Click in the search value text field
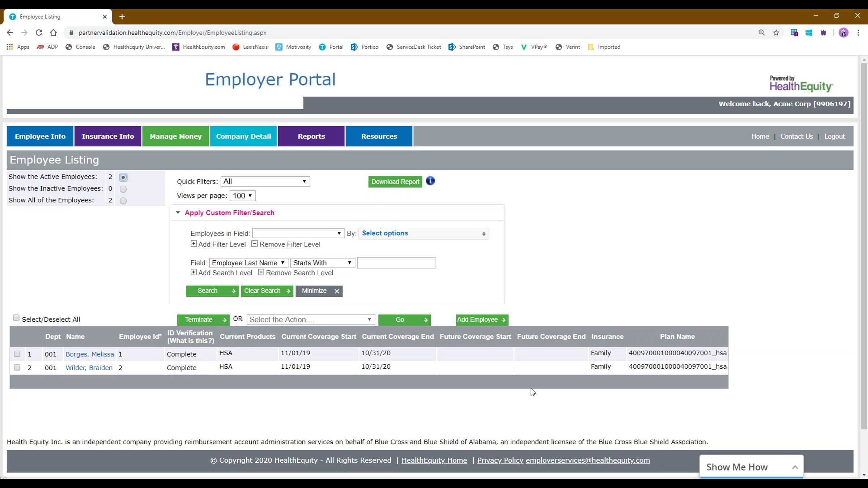This screenshot has width=868, height=488. pyautogui.click(x=396, y=263)
